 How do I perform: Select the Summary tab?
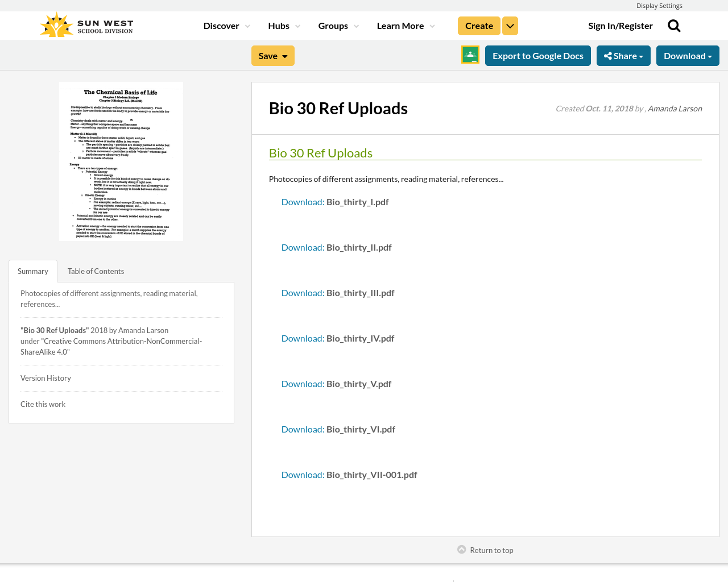coord(32,271)
